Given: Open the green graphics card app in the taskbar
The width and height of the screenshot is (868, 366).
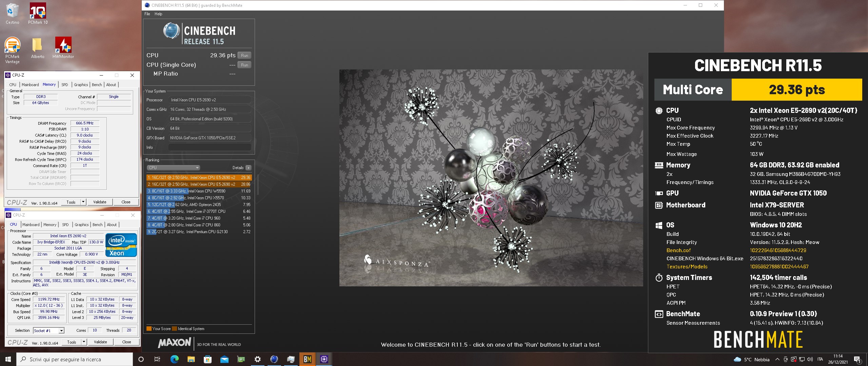Looking at the screenshot, I should pyautogui.click(x=241, y=359).
